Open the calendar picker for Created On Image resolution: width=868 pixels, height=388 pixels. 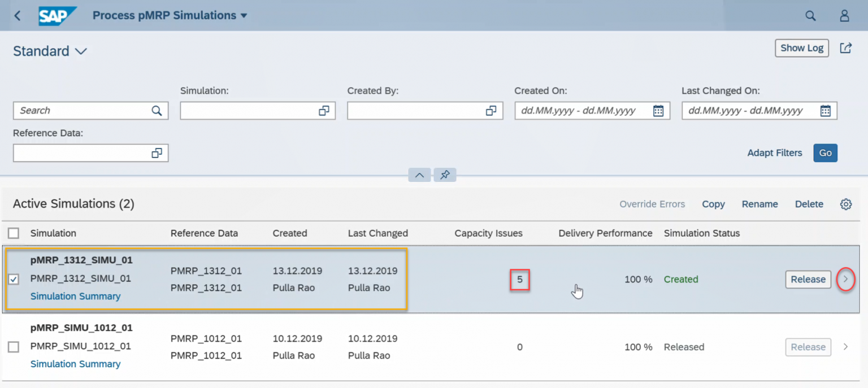tap(658, 111)
